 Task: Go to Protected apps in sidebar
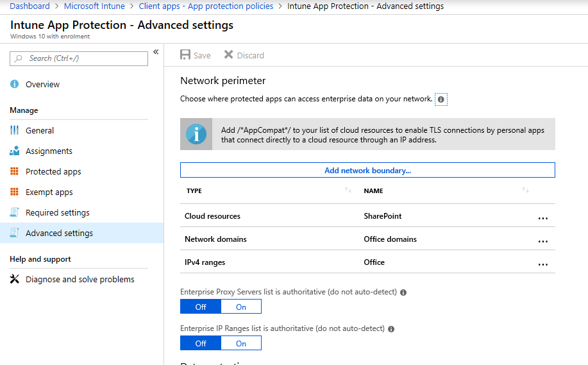pyautogui.click(x=53, y=171)
